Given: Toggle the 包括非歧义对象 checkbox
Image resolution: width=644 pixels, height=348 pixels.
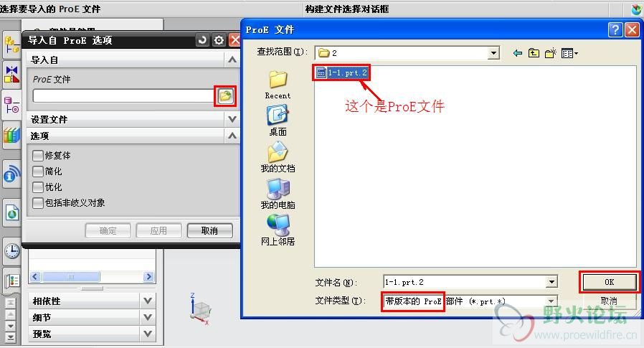Looking at the screenshot, I should coord(38,202).
